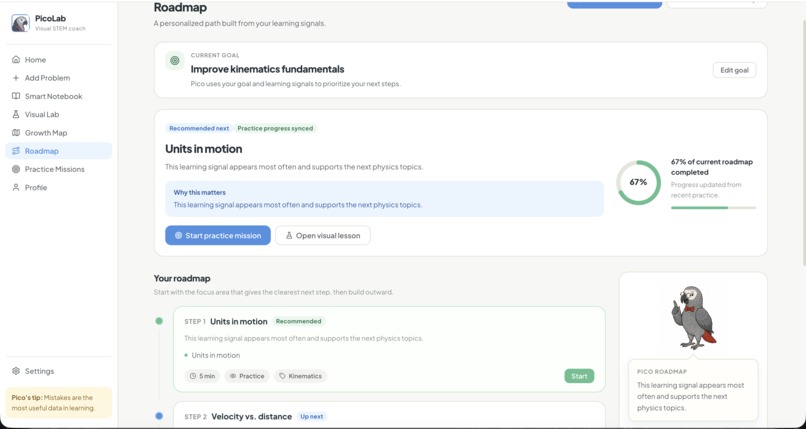
Task: Click the blue Step 2 timeline dot
Action: [159, 416]
